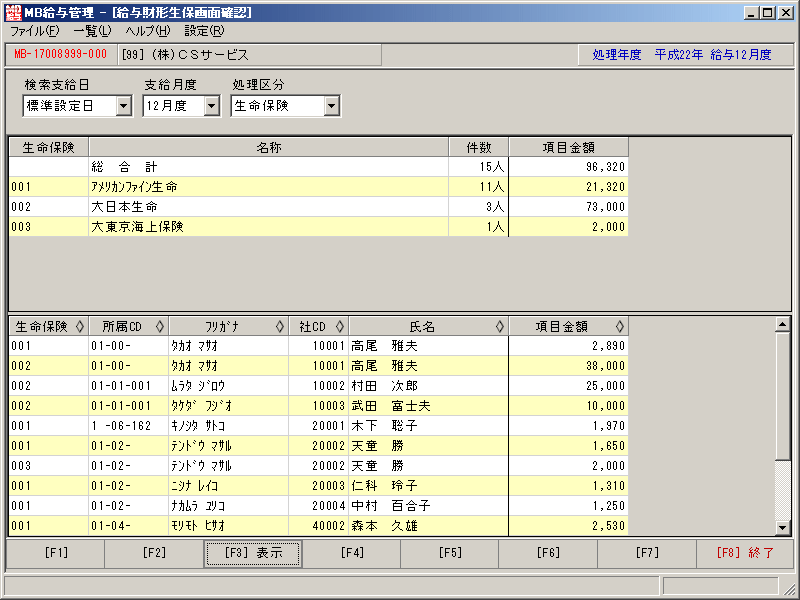The height and width of the screenshot is (600, 800).
Task: Expand the 支給月度 dropdown showing 12月度
Action: 211,106
